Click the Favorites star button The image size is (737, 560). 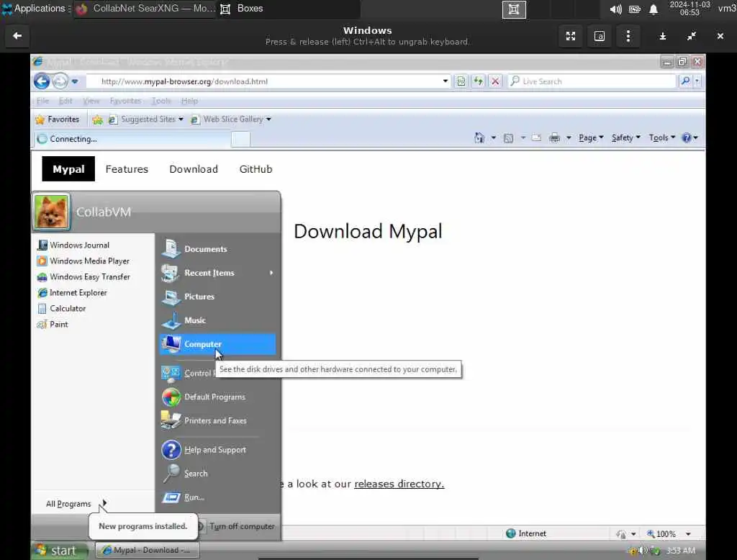pyautogui.click(x=58, y=119)
